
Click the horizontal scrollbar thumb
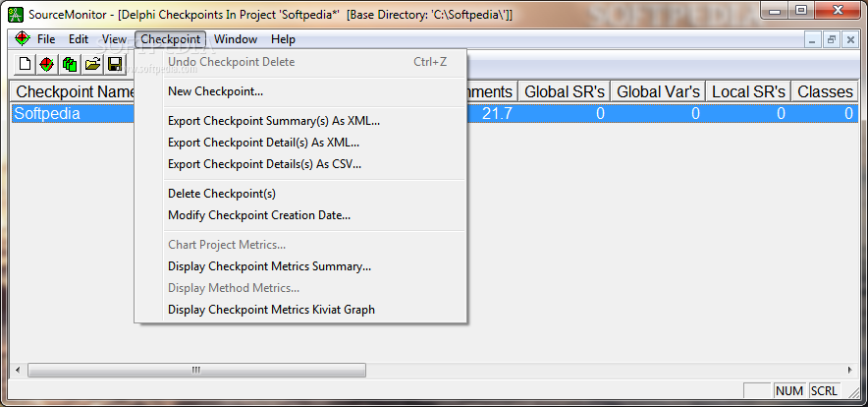point(196,370)
